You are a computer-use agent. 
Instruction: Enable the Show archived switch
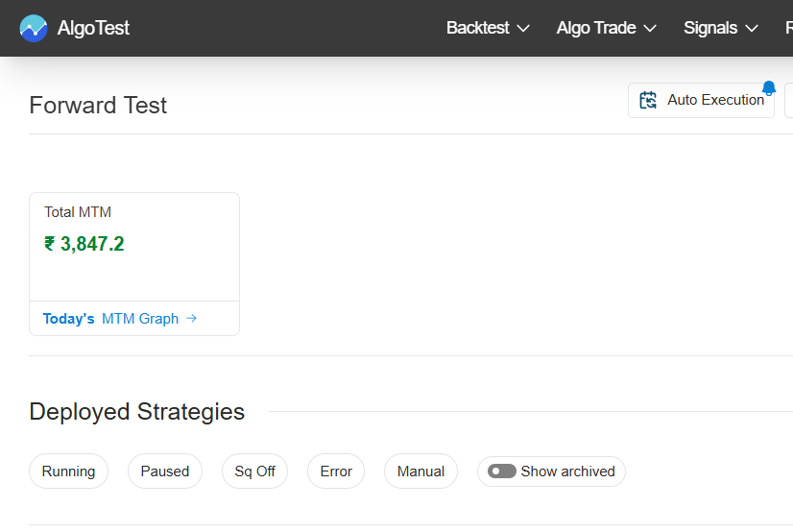pos(502,472)
